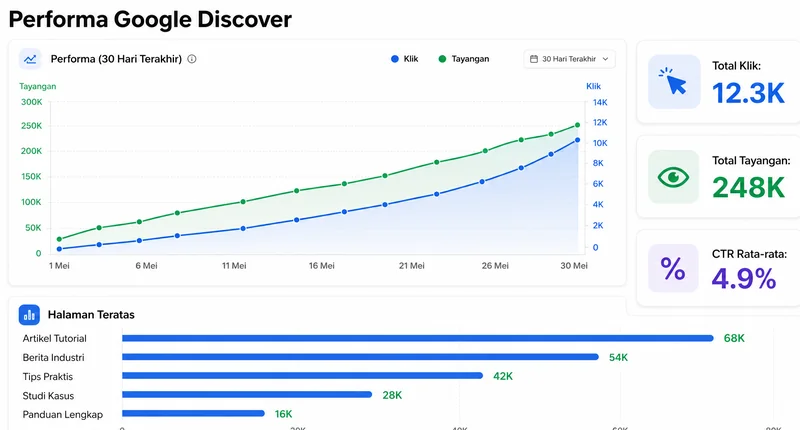Click the 68K value label

click(x=734, y=338)
